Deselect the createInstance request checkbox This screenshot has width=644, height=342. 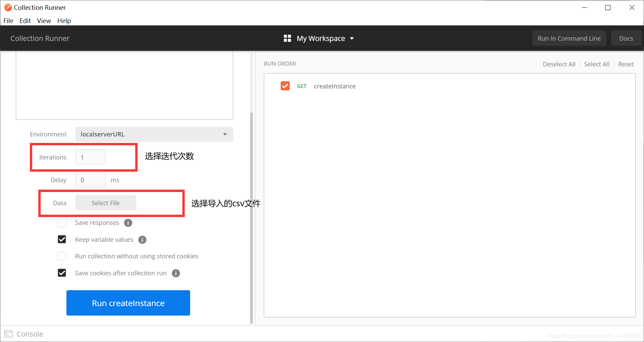(285, 86)
